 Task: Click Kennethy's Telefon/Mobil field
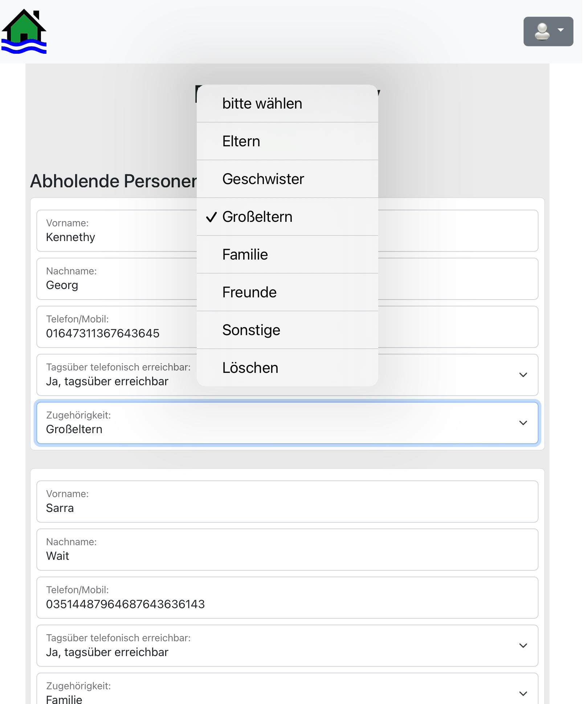109,327
